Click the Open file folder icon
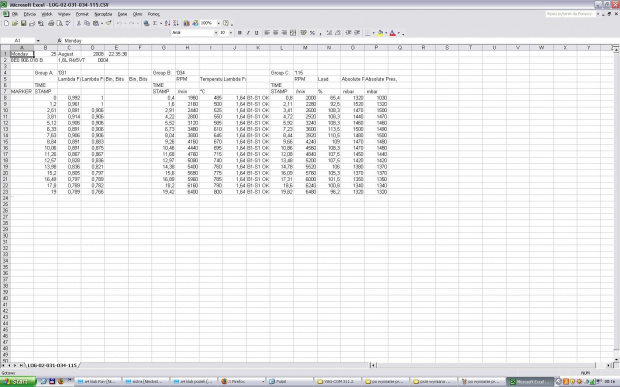 15,23
